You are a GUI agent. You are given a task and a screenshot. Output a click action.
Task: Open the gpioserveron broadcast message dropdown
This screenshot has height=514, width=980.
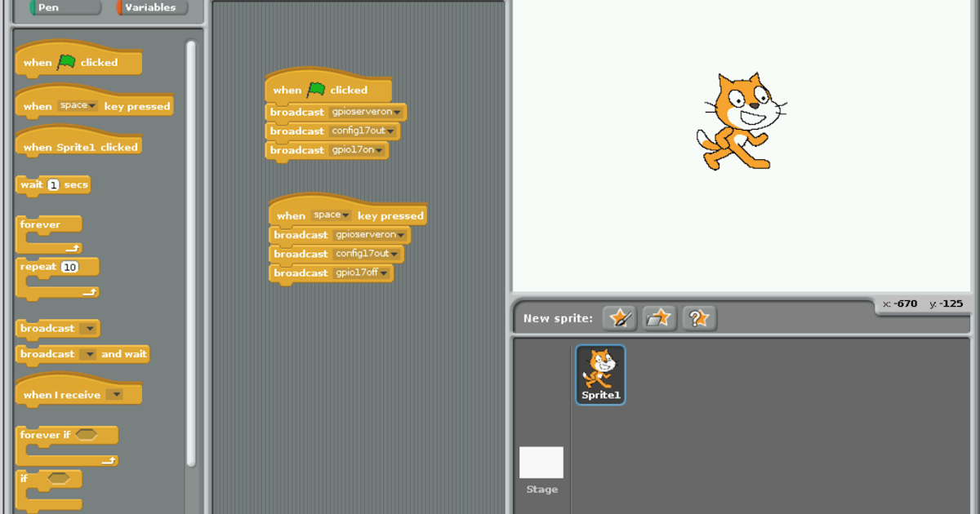click(397, 112)
